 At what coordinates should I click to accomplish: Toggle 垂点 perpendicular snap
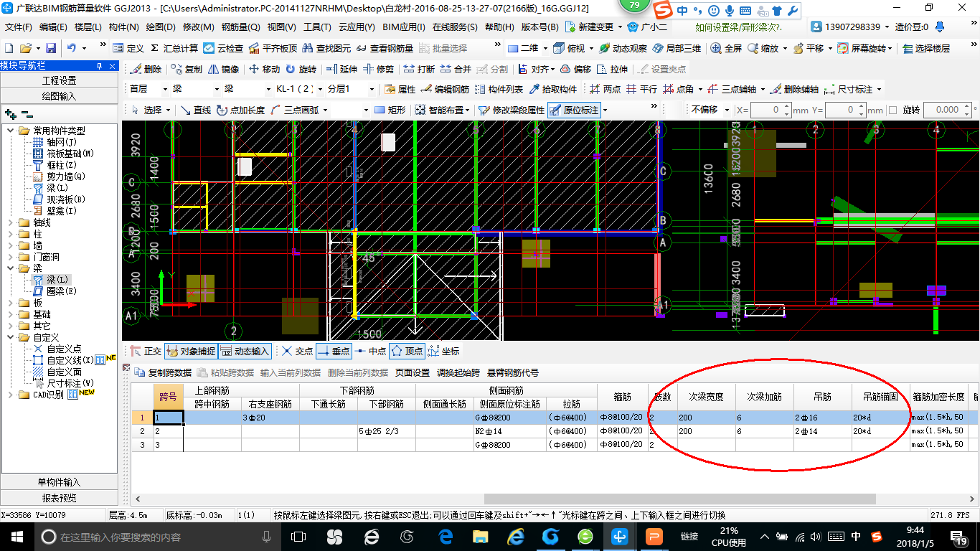(334, 352)
